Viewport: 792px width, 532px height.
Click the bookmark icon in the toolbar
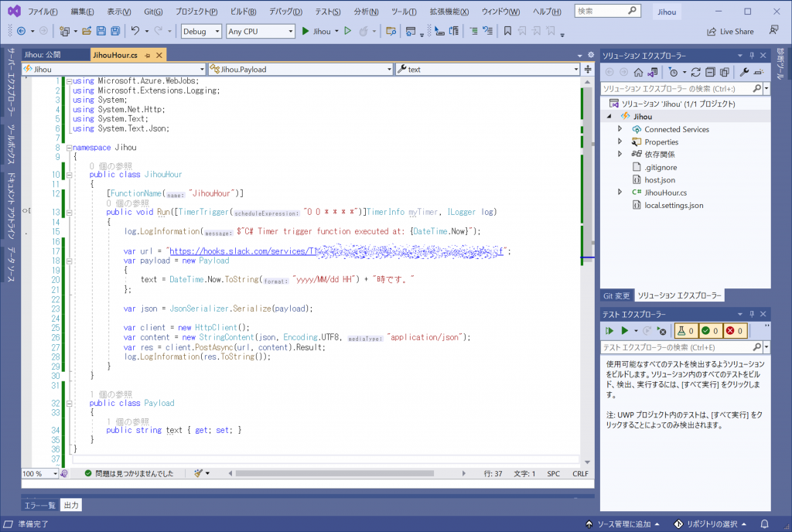click(507, 31)
